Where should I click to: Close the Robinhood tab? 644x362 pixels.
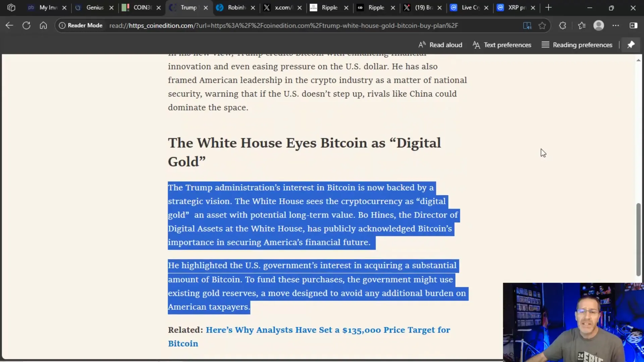[253, 7]
